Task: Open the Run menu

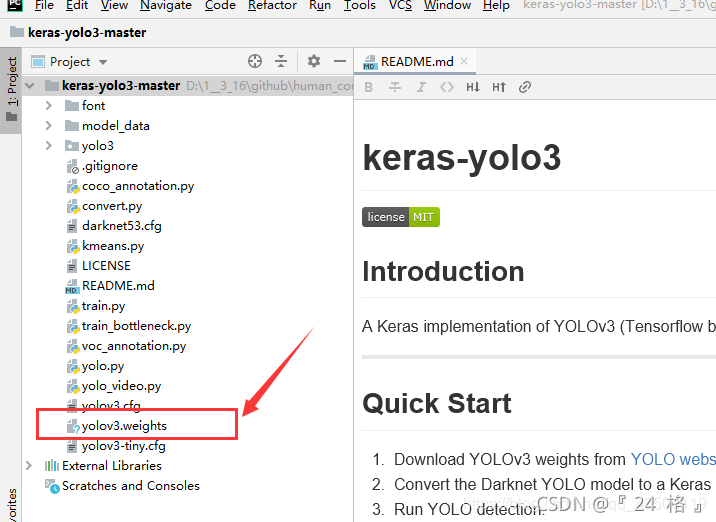Action: pos(320,5)
